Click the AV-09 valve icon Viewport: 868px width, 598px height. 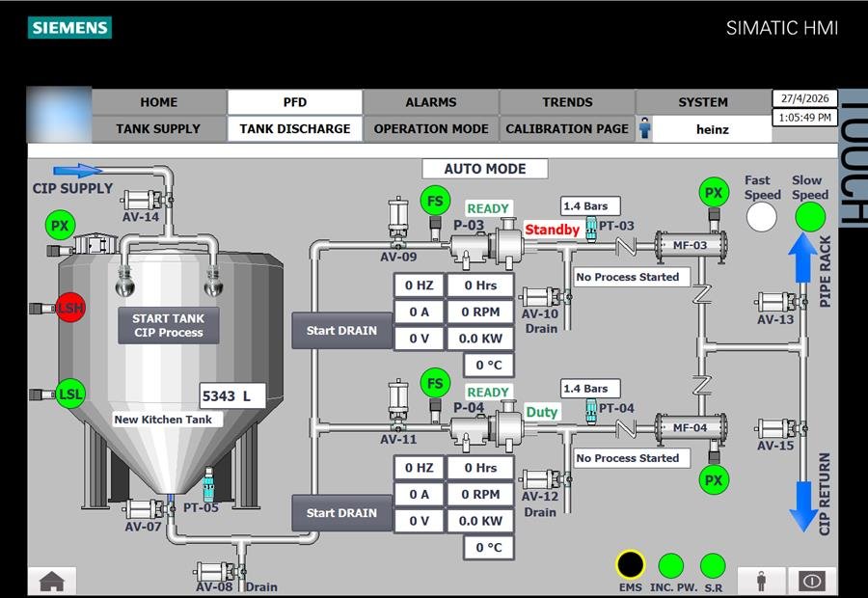[x=398, y=223]
